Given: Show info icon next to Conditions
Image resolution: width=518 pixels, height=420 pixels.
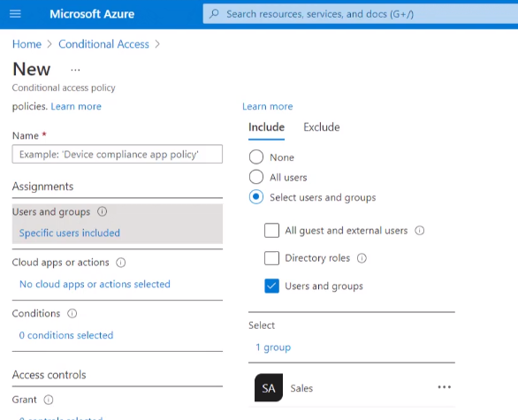Looking at the screenshot, I should [x=72, y=313].
